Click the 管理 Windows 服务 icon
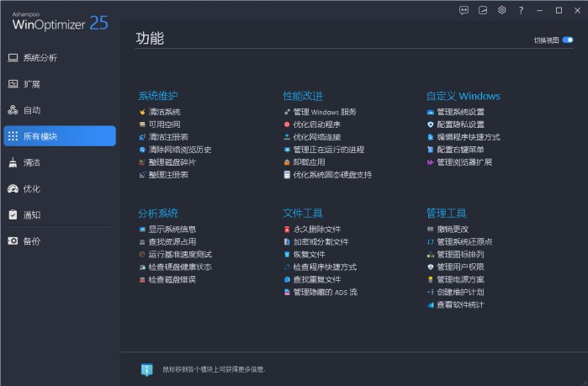 [287, 112]
